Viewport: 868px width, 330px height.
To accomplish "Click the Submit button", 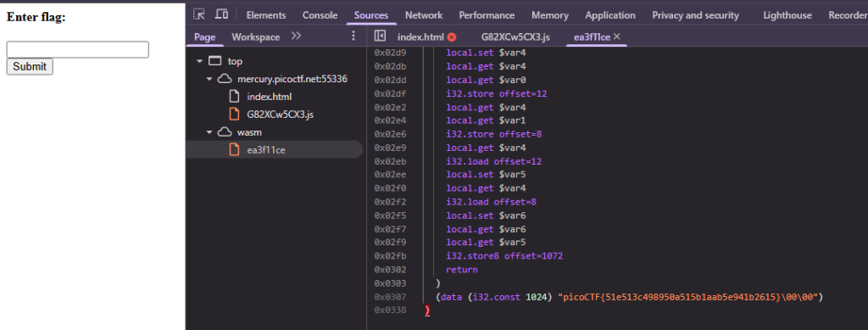I will pyautogui.click(x=30, y=66).
